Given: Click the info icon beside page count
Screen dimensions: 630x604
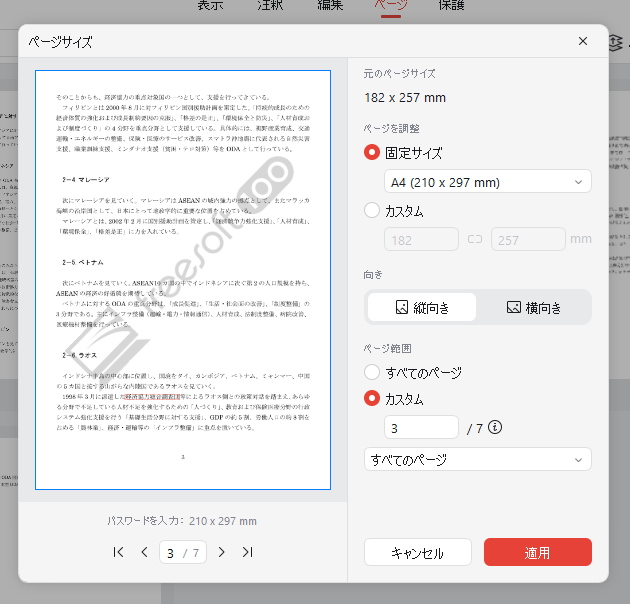Looking at the screenshot, I should pos(494,428).
